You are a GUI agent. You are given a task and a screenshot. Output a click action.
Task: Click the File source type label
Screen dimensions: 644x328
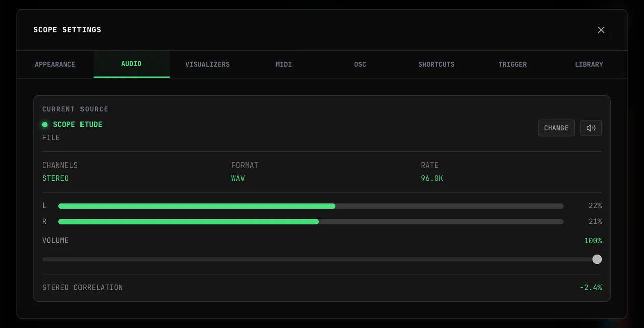pyautogui.click(x=51, y=138)
